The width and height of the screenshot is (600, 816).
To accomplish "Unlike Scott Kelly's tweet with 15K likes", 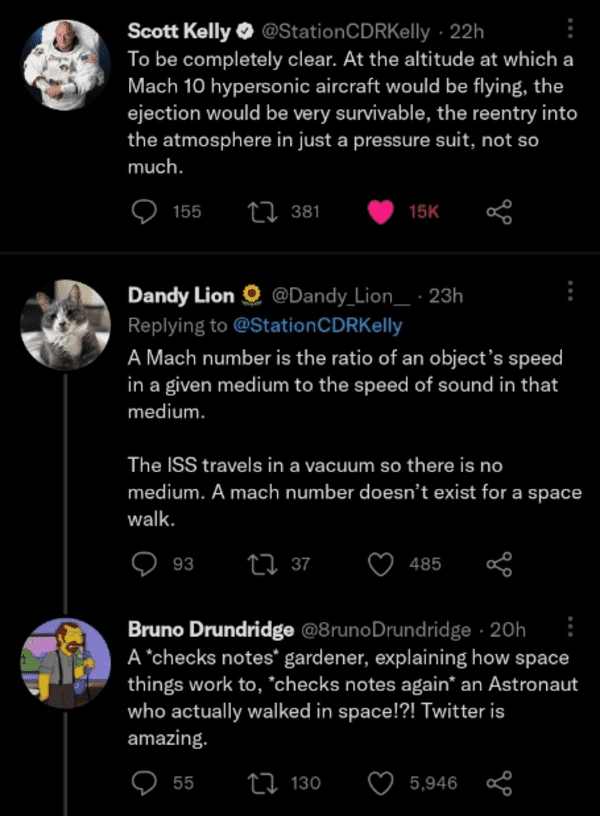I will (x=381, y=212).
